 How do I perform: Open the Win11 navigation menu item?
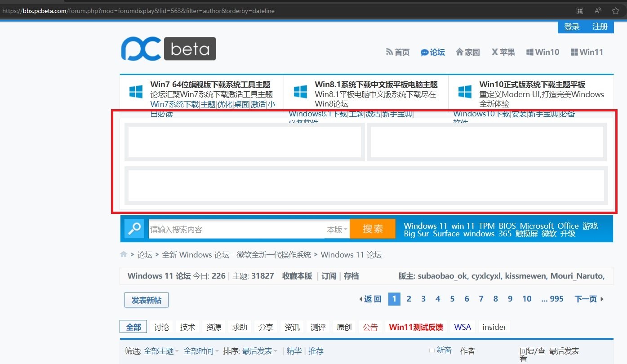[x=587, y=52]
